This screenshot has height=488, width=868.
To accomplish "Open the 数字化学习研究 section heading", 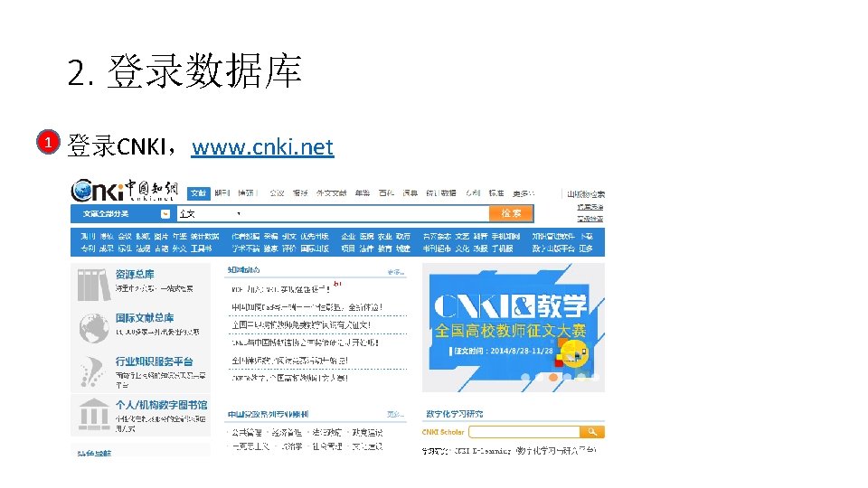I will [x=455, y=414].
